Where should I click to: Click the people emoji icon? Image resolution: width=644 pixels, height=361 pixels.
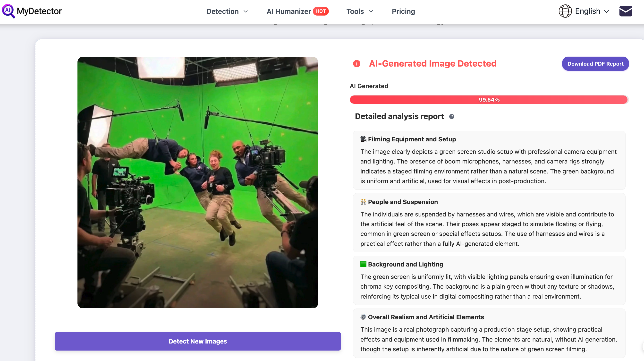coord(363,202)
